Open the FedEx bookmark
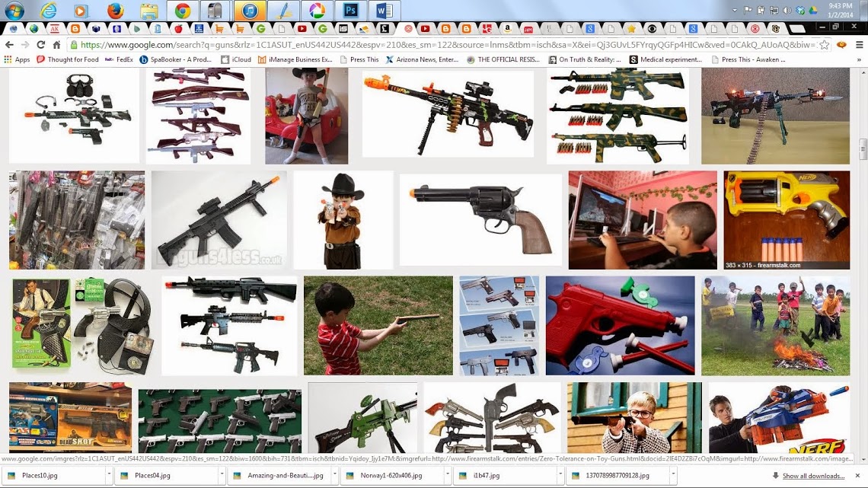The height and width of the screenshot is (488, 868). tap(119, 59)
